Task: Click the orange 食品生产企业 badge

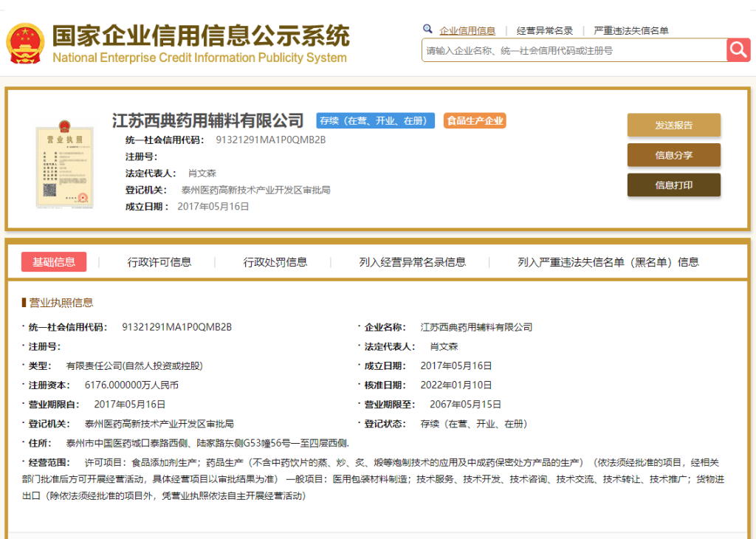Action: pos(475,120)
